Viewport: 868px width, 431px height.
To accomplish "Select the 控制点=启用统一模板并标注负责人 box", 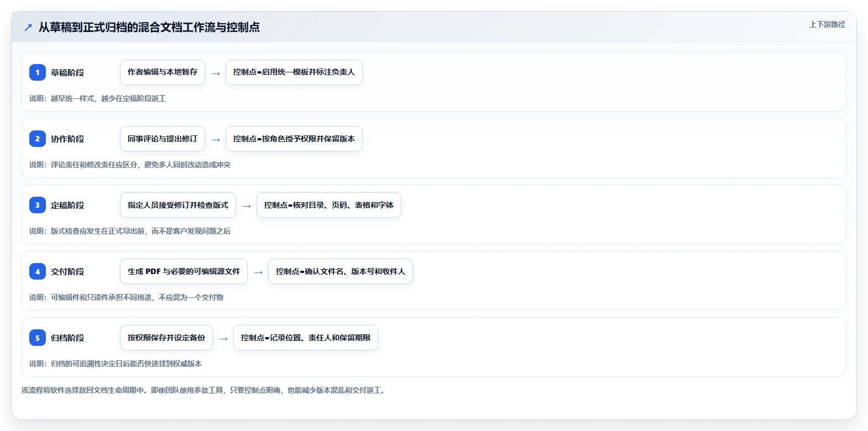I will point(294,72).
